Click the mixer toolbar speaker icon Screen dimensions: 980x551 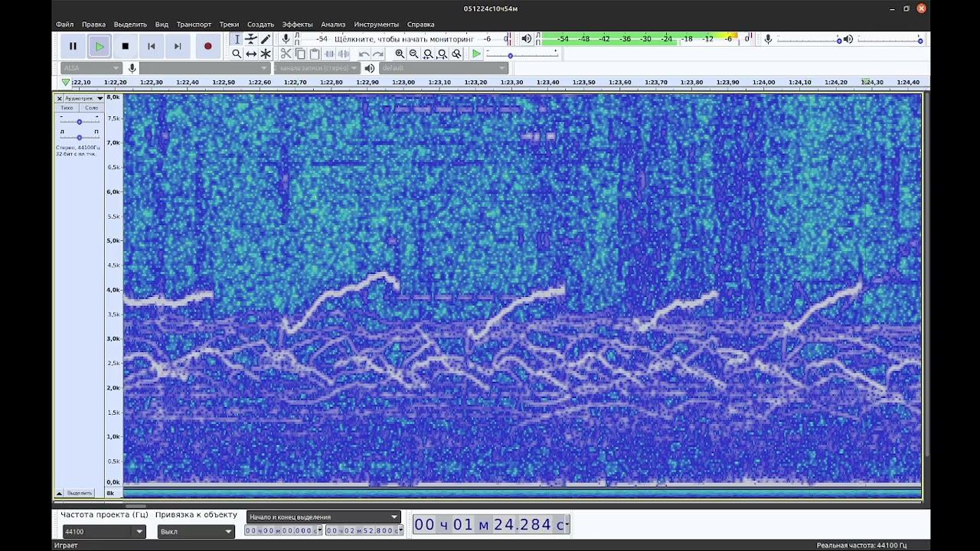point(848,39)
